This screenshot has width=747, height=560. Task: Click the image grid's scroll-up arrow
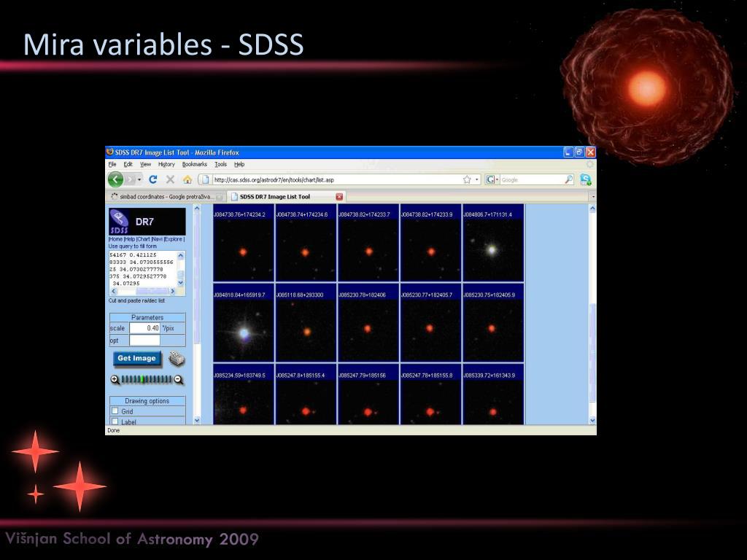click(592, 208)
